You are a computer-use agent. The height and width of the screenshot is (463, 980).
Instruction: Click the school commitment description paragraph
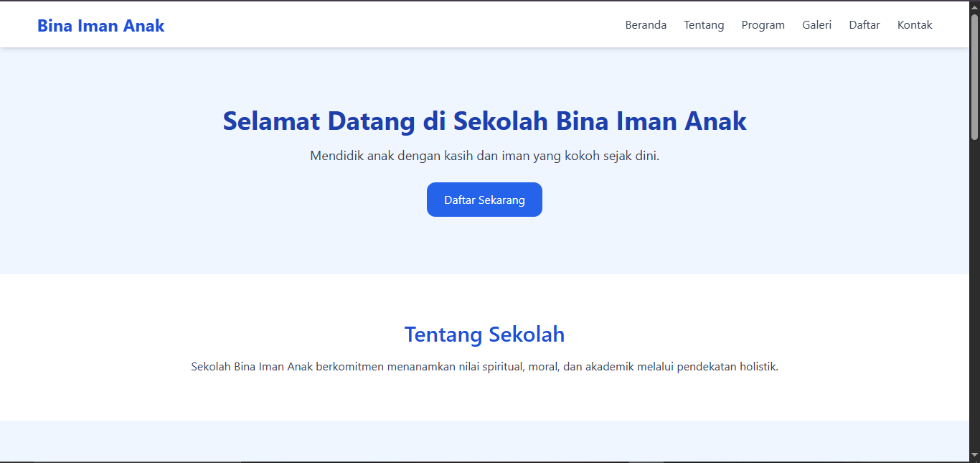(484, 366)
